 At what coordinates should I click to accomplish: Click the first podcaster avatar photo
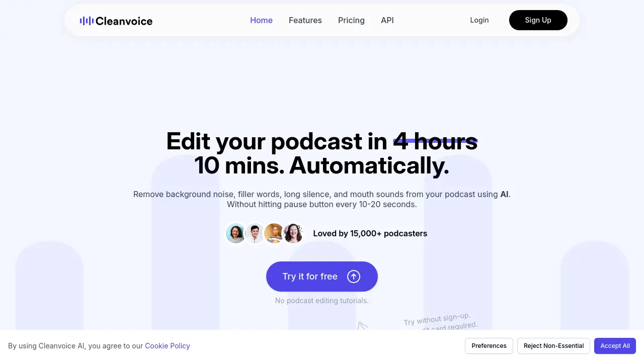click(x=235, y=233)
